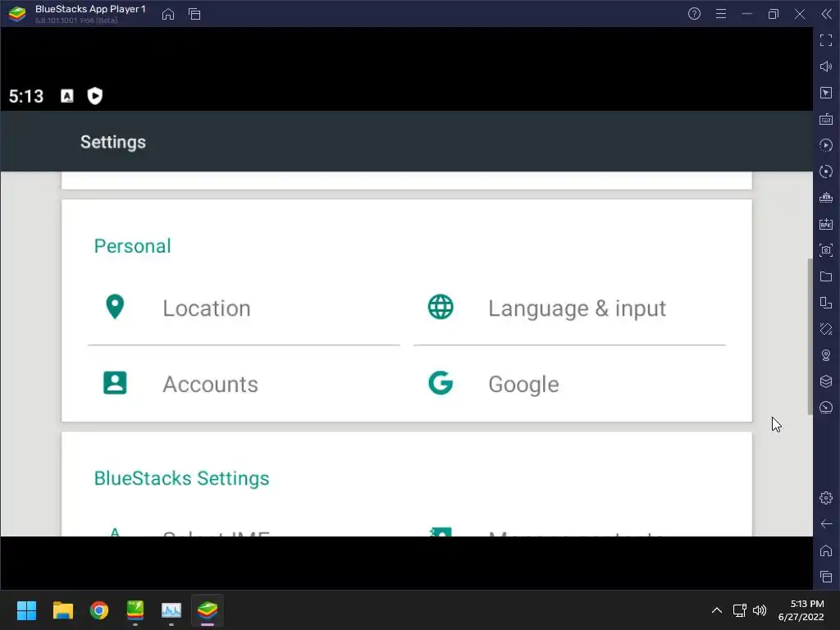
Task: Click the taskbar clock and date
Action: pos(801,610)
